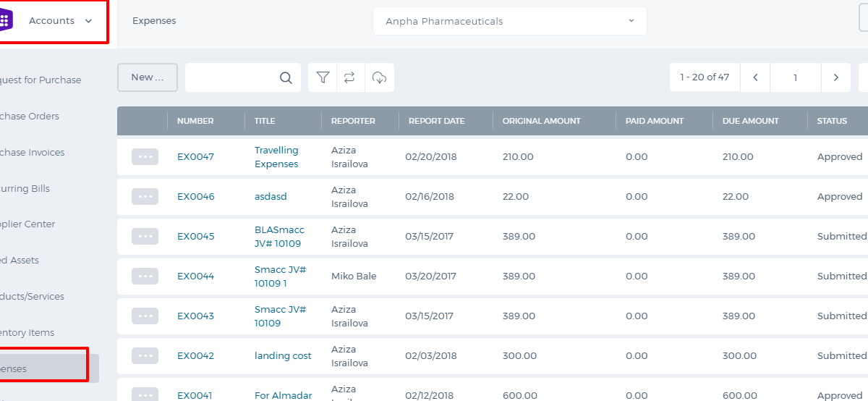Go to previous page arrow
868x401 pixels.
pos(755,77)
